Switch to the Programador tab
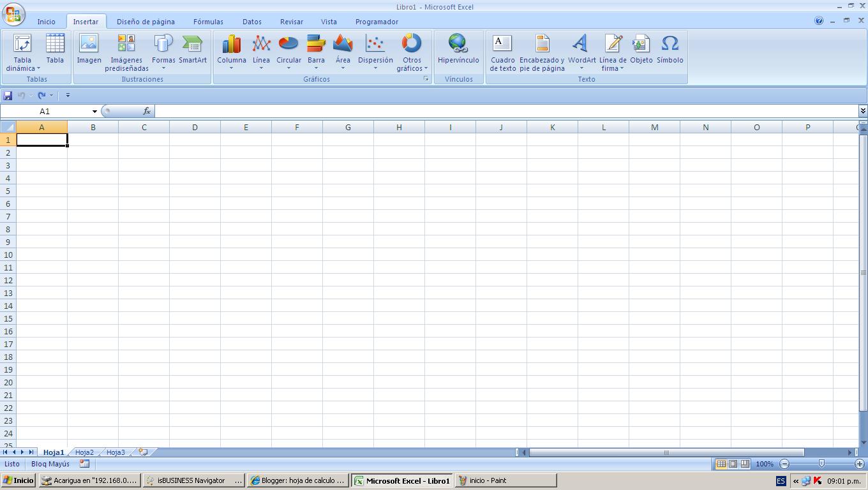 click(377, 22)
